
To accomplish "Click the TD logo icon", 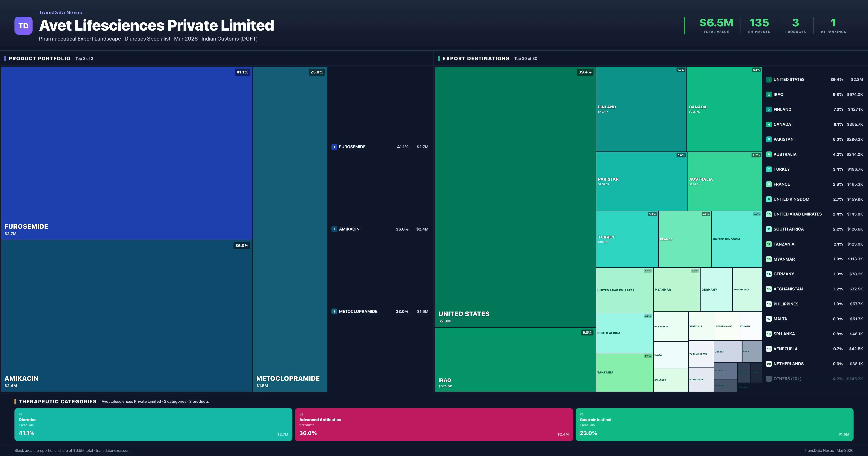I will click(23, 26).
